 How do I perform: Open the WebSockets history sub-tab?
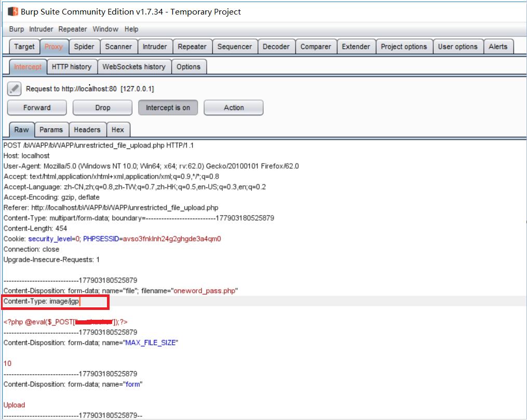(134, 67)
